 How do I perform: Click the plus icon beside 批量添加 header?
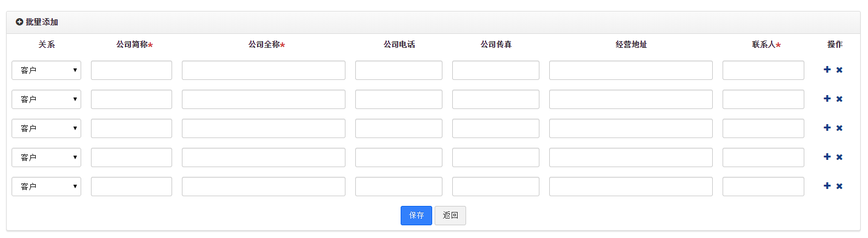tap(19, 22)
